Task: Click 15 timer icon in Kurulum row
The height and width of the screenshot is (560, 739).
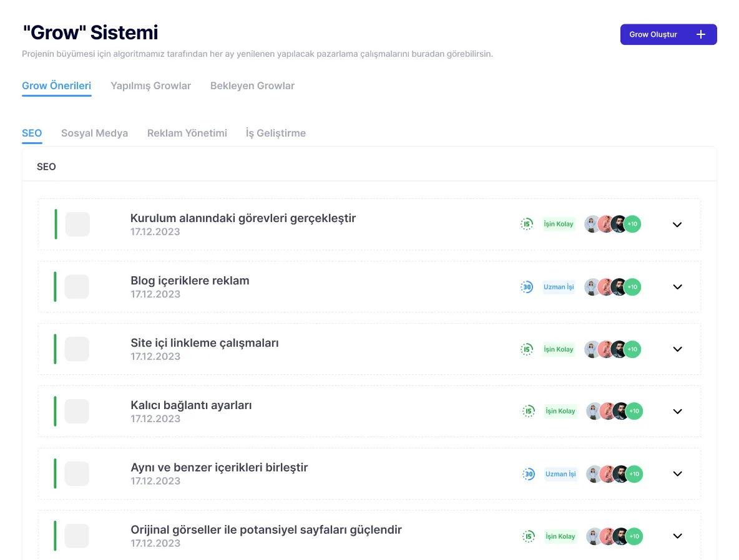Action: coord(526,224)
